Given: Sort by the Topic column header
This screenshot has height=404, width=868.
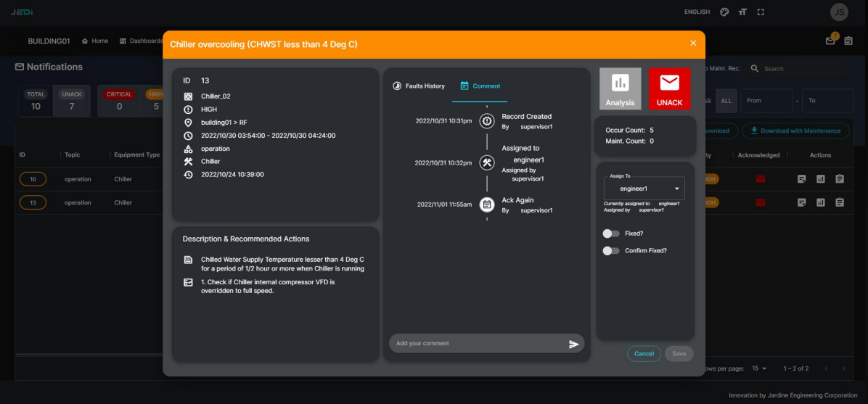Looking at the screenshot, I should [x=73, y=155].
